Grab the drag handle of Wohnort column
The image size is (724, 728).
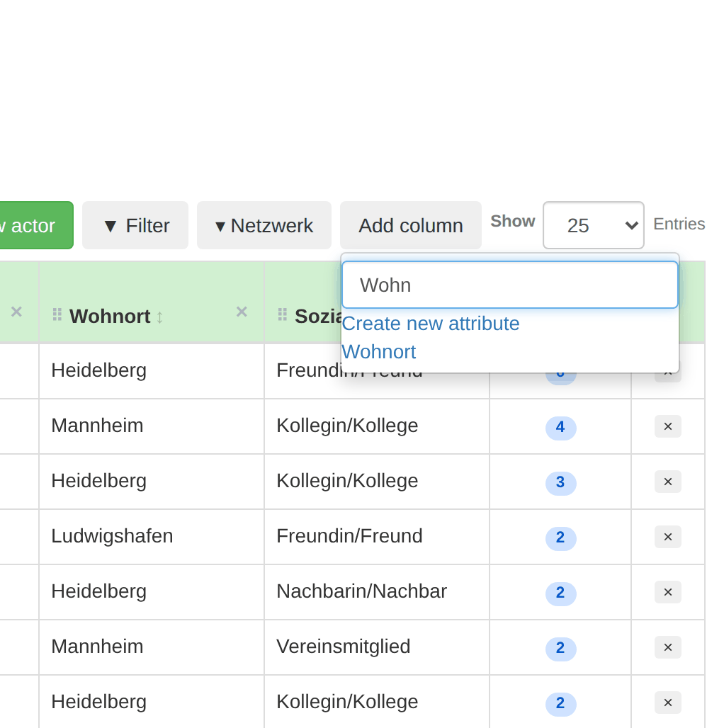click(57, 315)
